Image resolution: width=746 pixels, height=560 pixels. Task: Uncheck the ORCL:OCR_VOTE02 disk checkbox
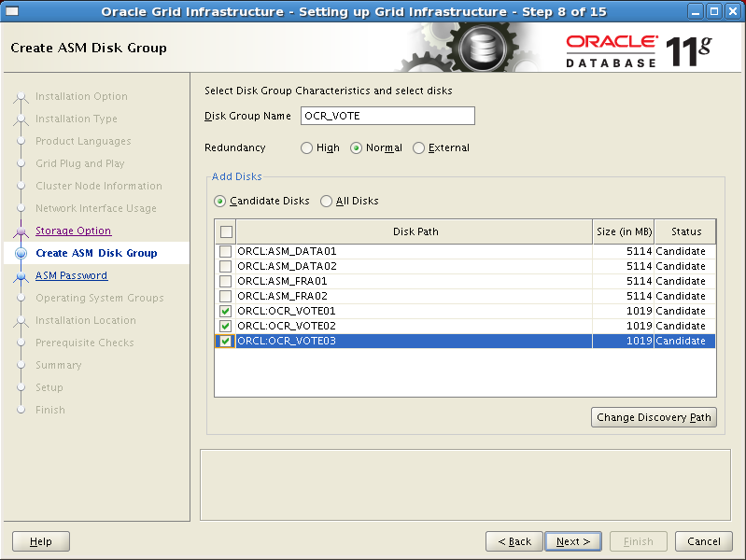(226, 326)
